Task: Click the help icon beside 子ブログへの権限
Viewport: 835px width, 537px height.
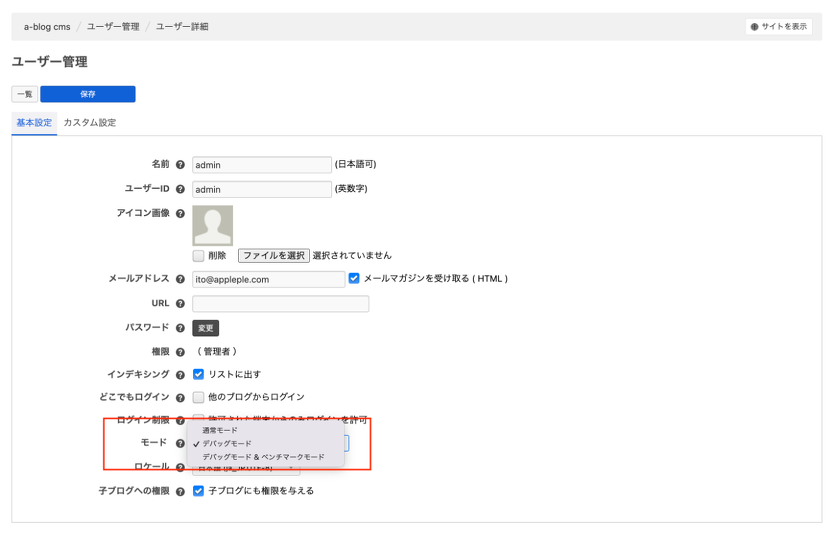Action: [180, 492]
